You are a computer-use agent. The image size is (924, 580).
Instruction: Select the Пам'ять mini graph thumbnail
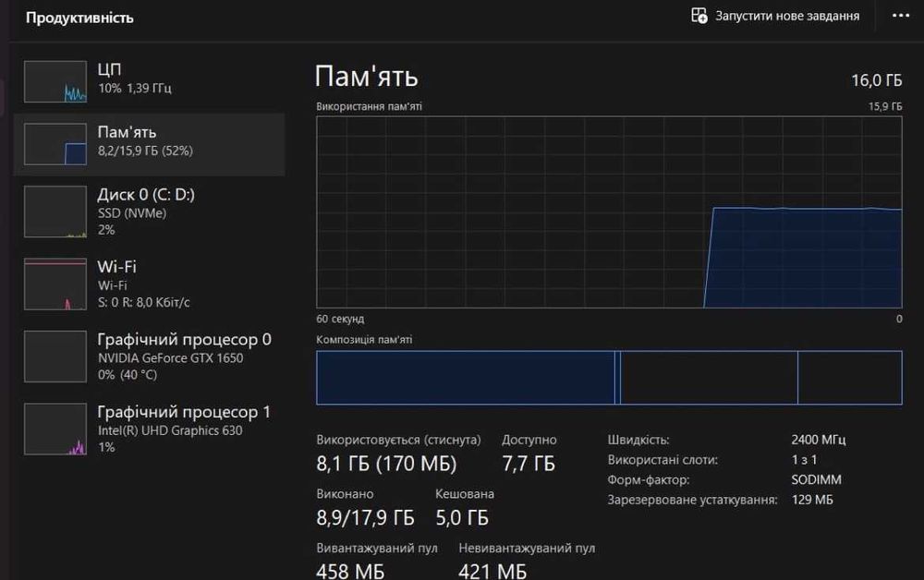[x=55, y=144]
